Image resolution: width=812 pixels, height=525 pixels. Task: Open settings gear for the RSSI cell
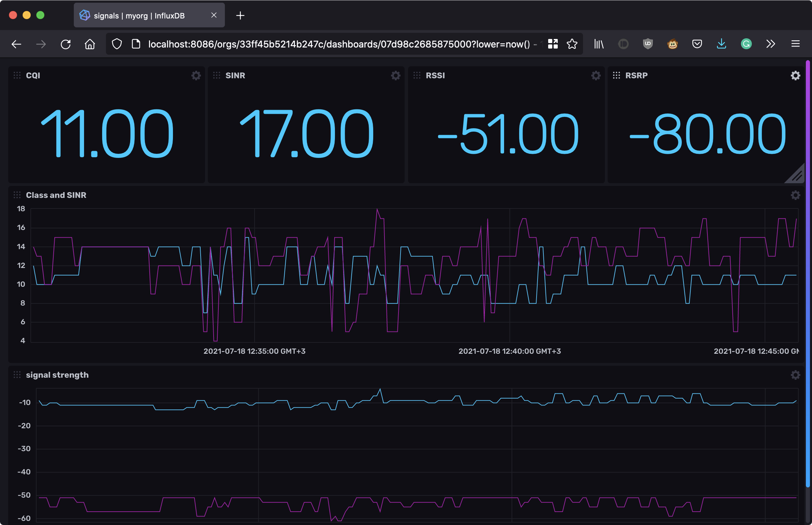point(596,76)
